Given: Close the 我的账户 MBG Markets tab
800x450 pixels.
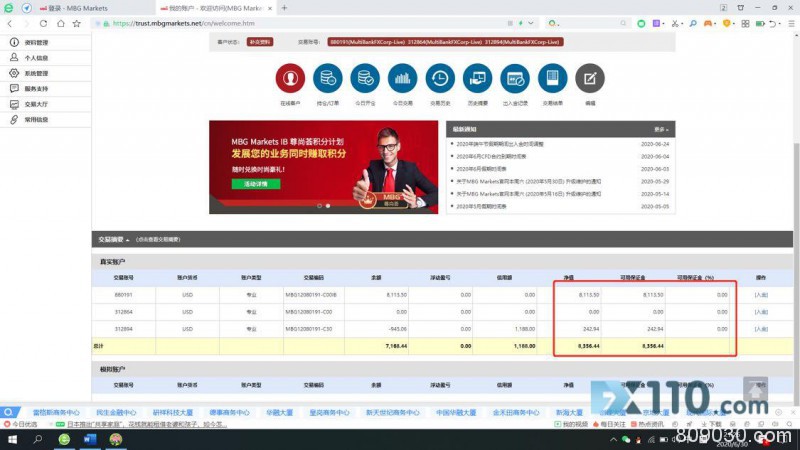Looking at the screenshot, I should coord(270,8).
